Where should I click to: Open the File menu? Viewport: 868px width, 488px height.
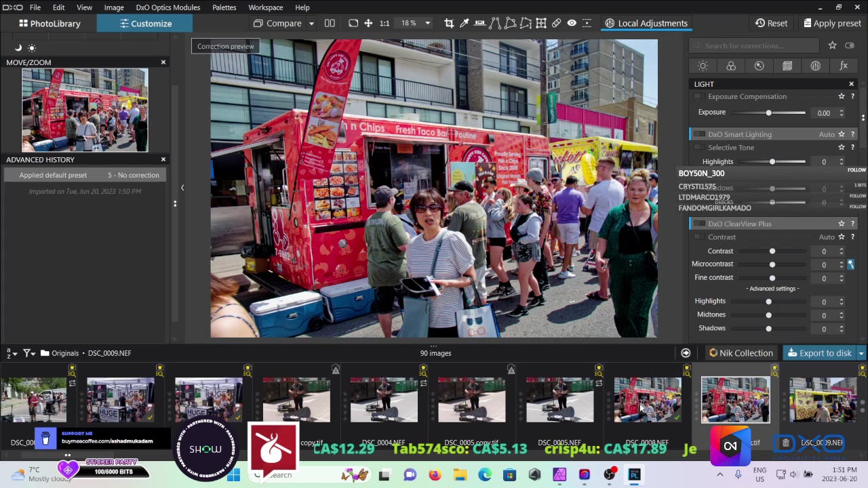pos(35,7)
